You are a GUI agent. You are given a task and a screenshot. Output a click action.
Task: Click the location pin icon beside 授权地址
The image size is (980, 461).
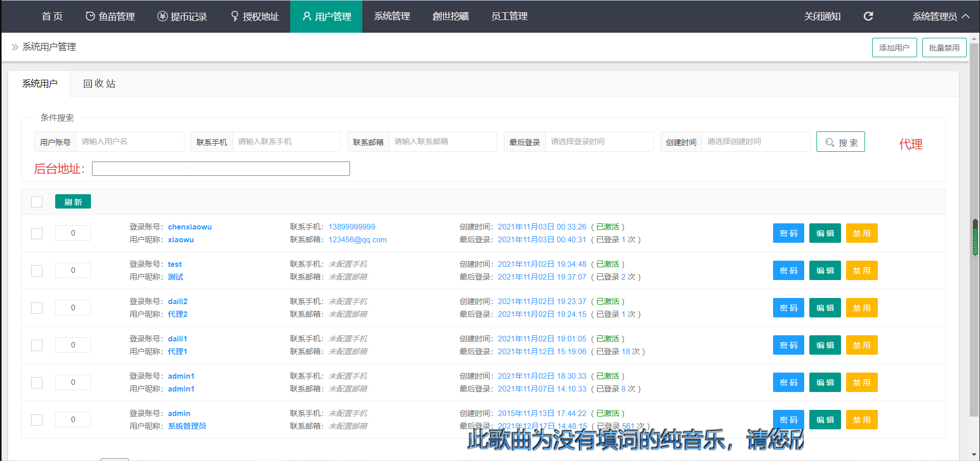[x=235, y=16]
